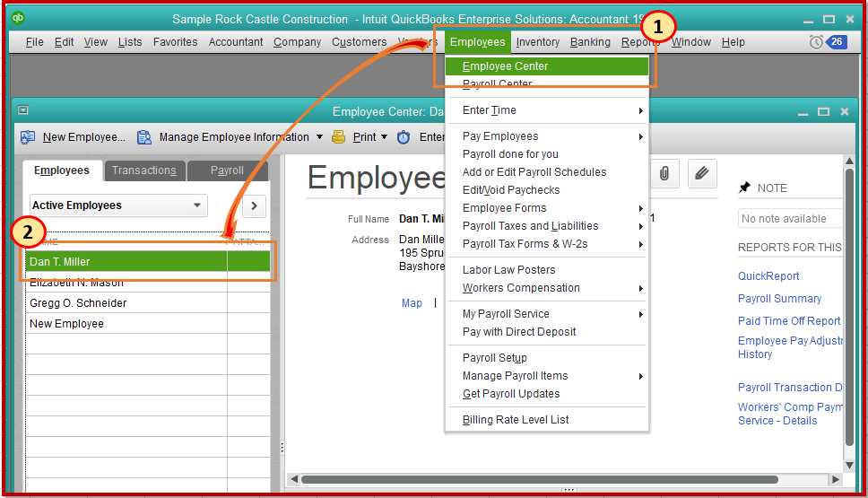Viewport: 868px width, 498px height.
Task: Click the Employees menu
Action: (477, 42)
